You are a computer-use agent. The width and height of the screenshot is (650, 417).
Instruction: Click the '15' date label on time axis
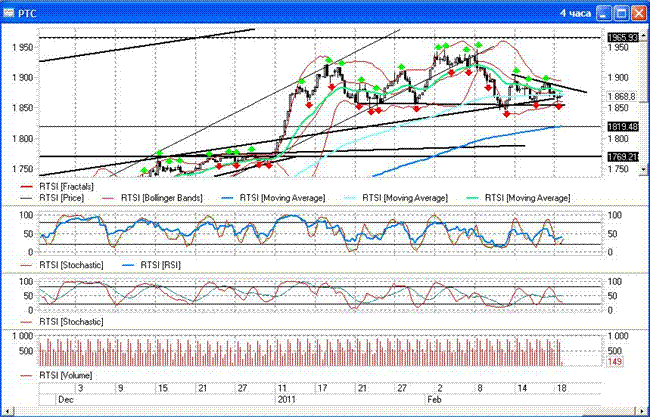(162, 388)
